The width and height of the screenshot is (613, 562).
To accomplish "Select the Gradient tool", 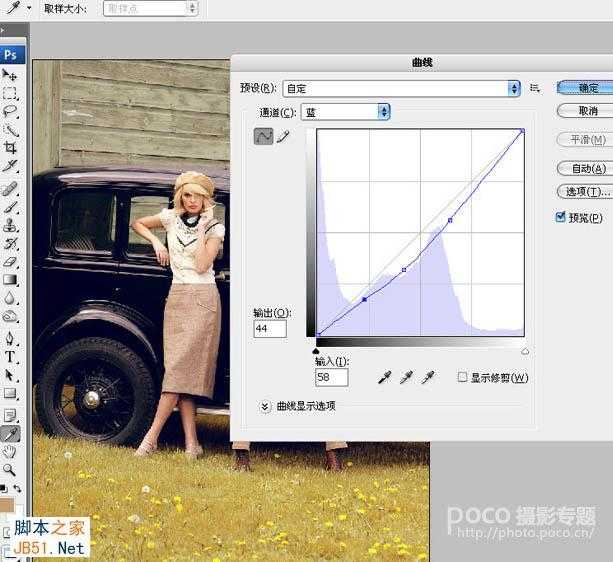I will click(9, 280).
